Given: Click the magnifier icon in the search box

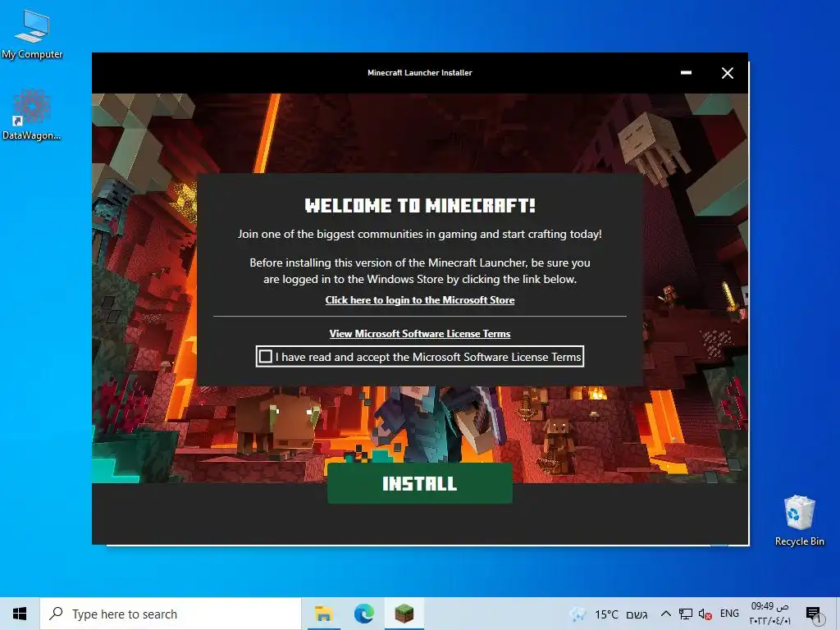Looking at the screenshot, I should tap(56, 614).
